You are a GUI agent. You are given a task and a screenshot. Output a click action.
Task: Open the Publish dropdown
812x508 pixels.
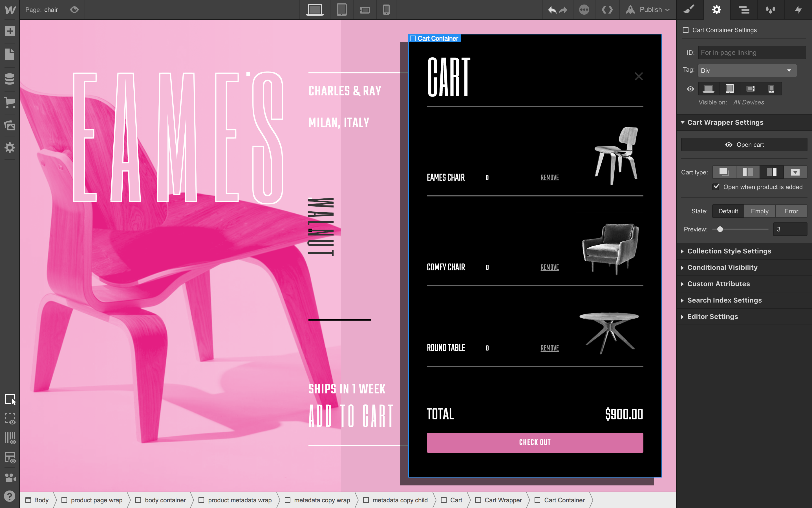(x=648, y=10)
